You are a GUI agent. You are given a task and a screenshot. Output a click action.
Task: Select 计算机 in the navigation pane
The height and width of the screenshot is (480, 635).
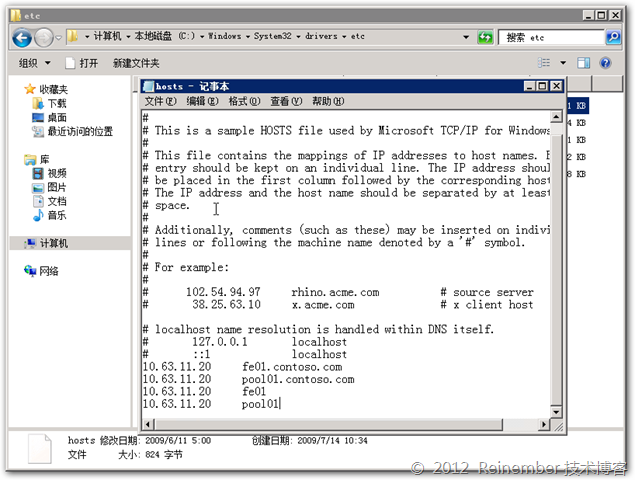(x=53, y=243)
